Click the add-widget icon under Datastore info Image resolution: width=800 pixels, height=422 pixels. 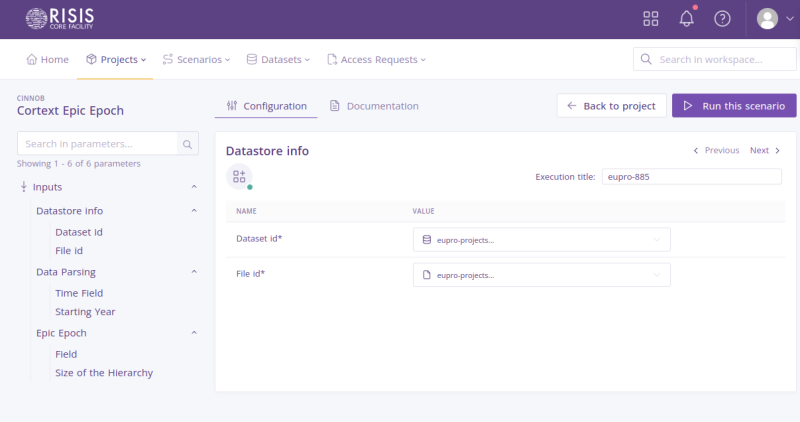[239, 177]
